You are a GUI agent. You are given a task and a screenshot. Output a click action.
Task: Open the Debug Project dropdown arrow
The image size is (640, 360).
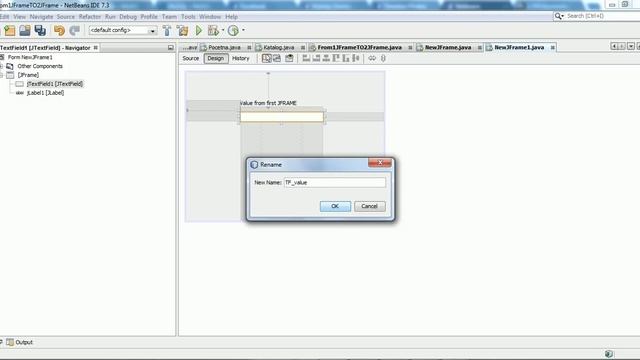pos(223,30)
